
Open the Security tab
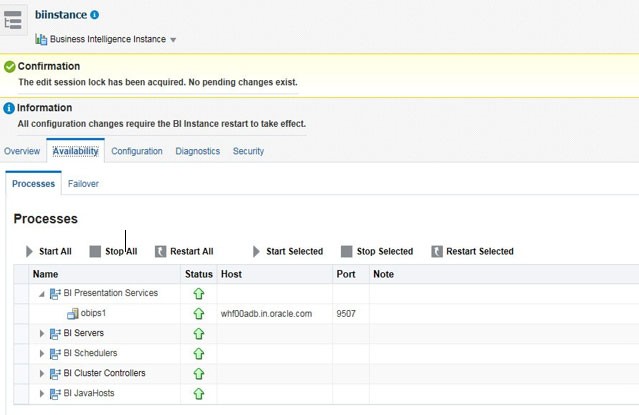tap(248, 151)
